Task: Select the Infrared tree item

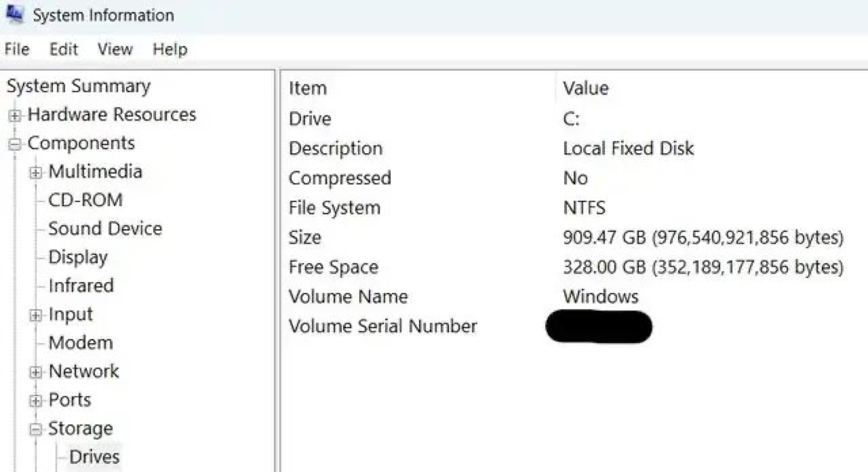Action: tap(81, 286)
